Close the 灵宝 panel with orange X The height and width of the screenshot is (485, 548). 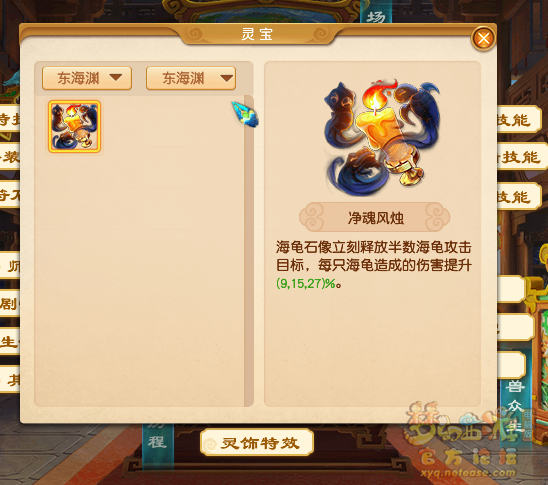coord(483,38)
